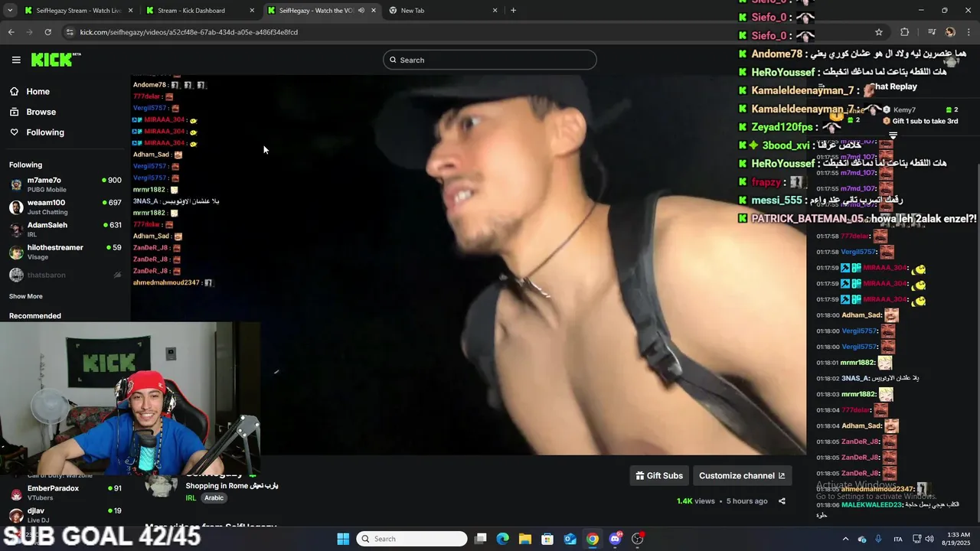Open Discord from taskbar
The image size is (980, 551).
615,539
